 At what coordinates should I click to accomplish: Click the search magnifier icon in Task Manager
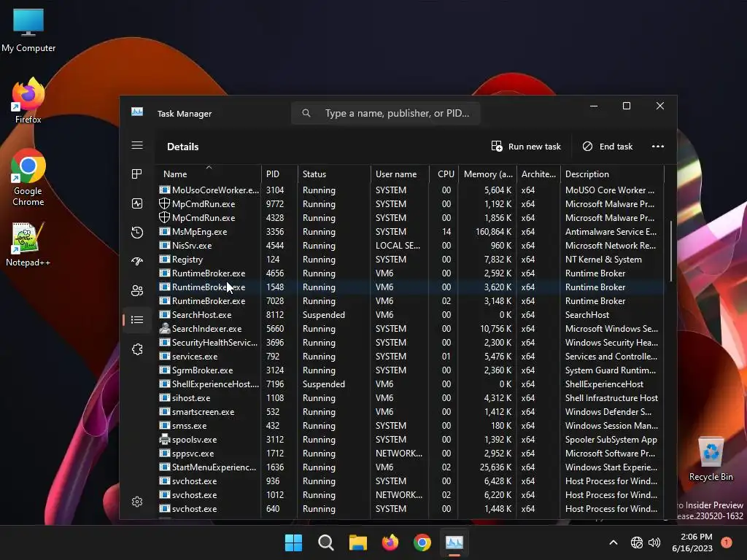[306, 113]
